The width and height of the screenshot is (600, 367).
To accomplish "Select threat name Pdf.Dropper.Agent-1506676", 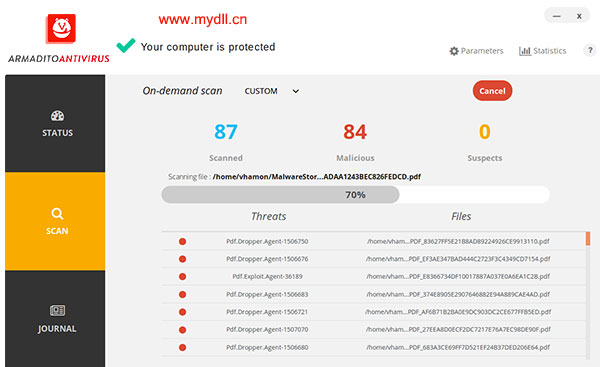I will (267, 259).
